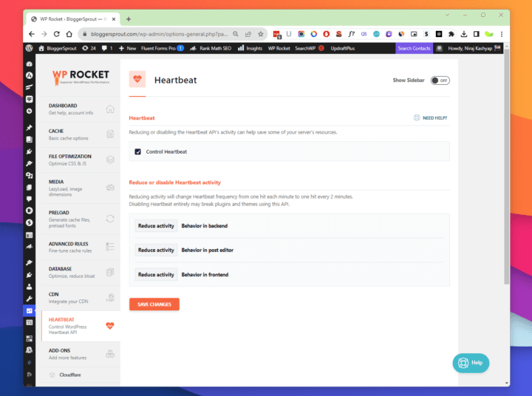Screen dimensions: 532x396
Task: Open the Behavior in post editor dropdown
Action: [x=156, y=250]
